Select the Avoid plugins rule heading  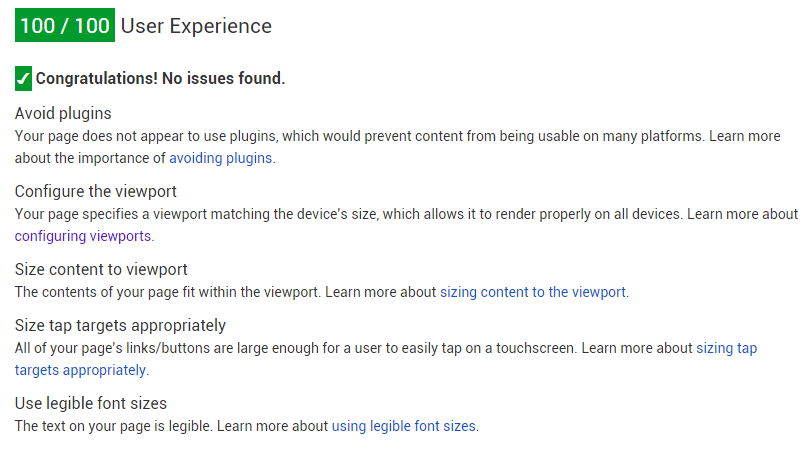pyautogui.click(x=63, y=113)
